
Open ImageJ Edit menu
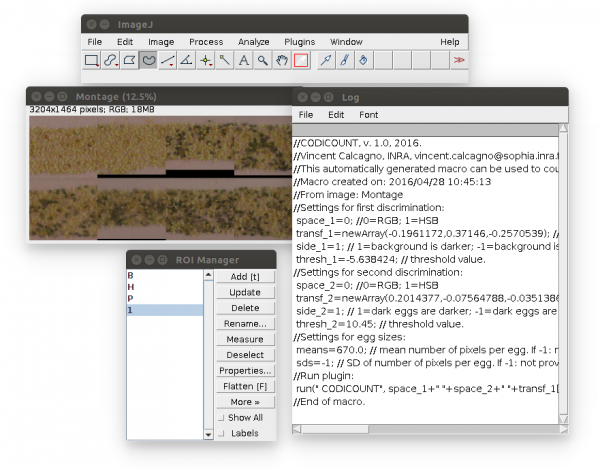[x=125, y=42]
